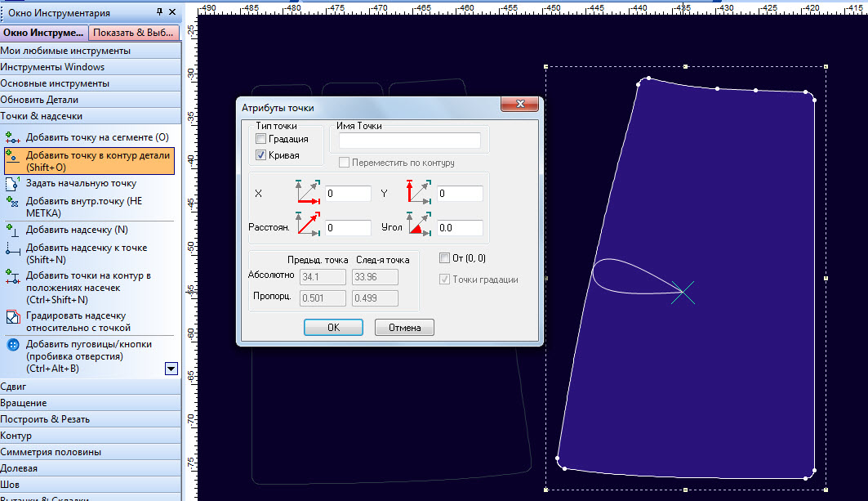Expand the 'Сдвиг' section
The image size is (868, 501).
coord(91,387)
